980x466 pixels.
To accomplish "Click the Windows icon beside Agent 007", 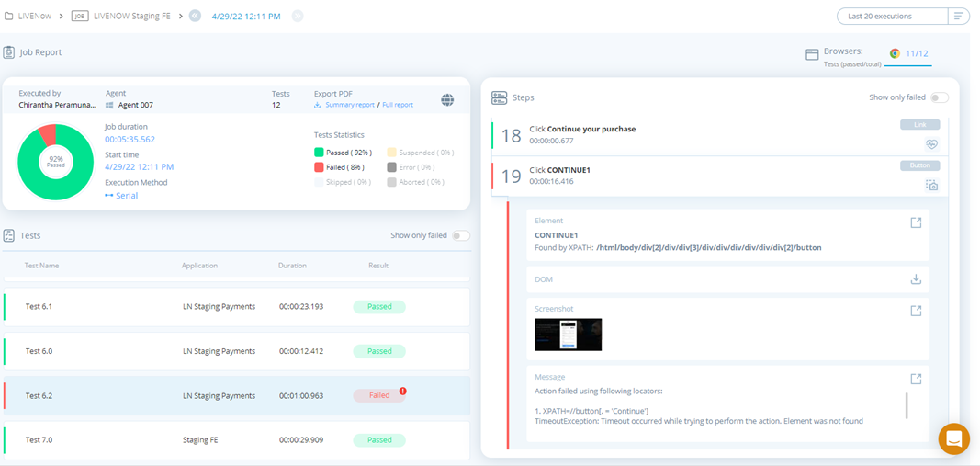I will pyautogui.click(x=109, y=105).
